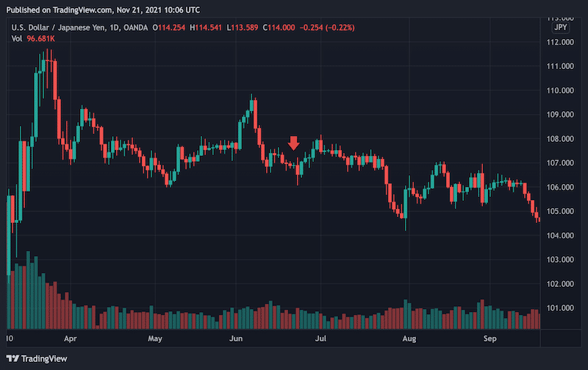Click the 104.000 price axis level
The image size is (588, 370).
click(562, 235)
